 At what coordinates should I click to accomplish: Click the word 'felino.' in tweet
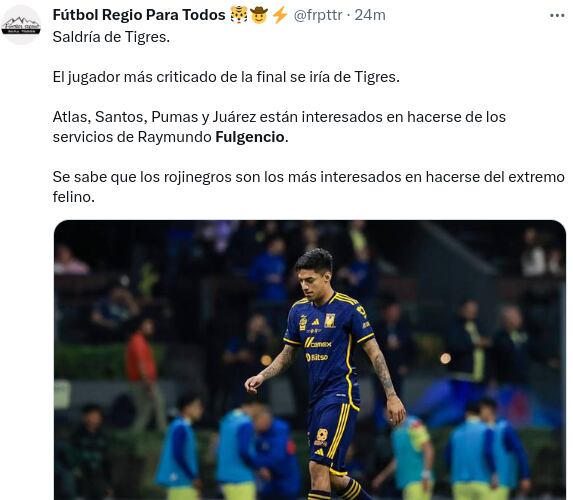74,197
